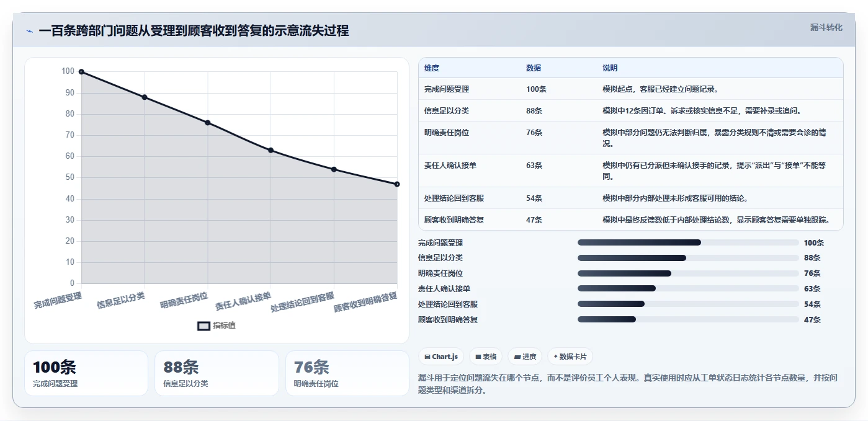The image size is (868, 421).
Task: Click the 数据 column header in the table
Action: pyautogui.click(x=534, y=68)
